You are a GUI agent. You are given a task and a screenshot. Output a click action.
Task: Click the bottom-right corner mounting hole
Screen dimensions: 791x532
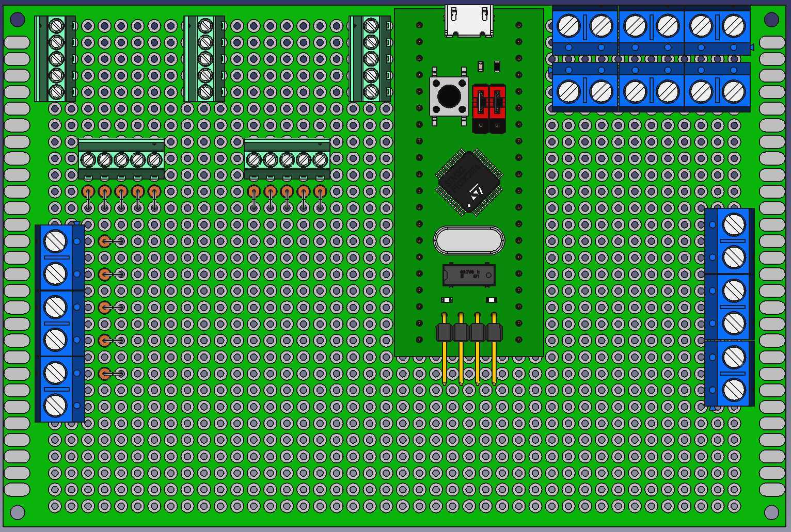coord(771,512)
